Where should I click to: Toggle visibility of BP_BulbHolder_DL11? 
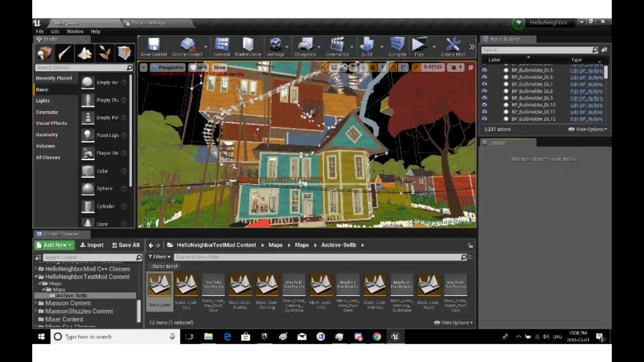point(485,112)
